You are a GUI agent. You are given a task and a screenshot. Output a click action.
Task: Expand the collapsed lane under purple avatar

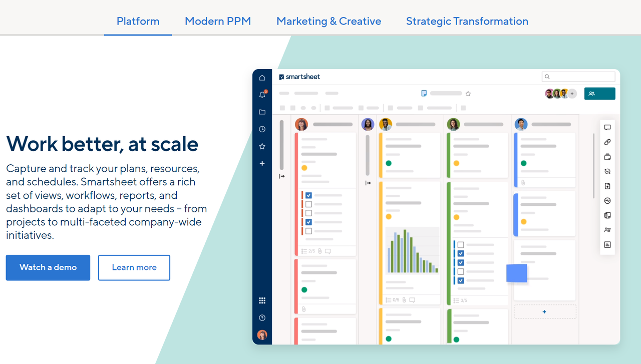pyautogui.click(x=368, y=183)
